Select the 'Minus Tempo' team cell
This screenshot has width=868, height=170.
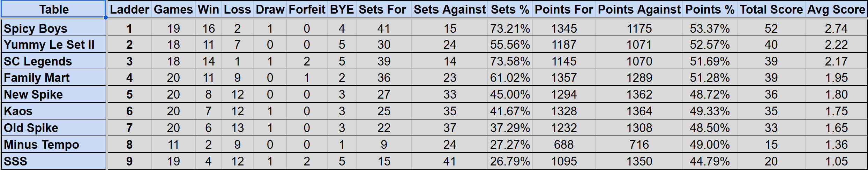click(53, 145)
